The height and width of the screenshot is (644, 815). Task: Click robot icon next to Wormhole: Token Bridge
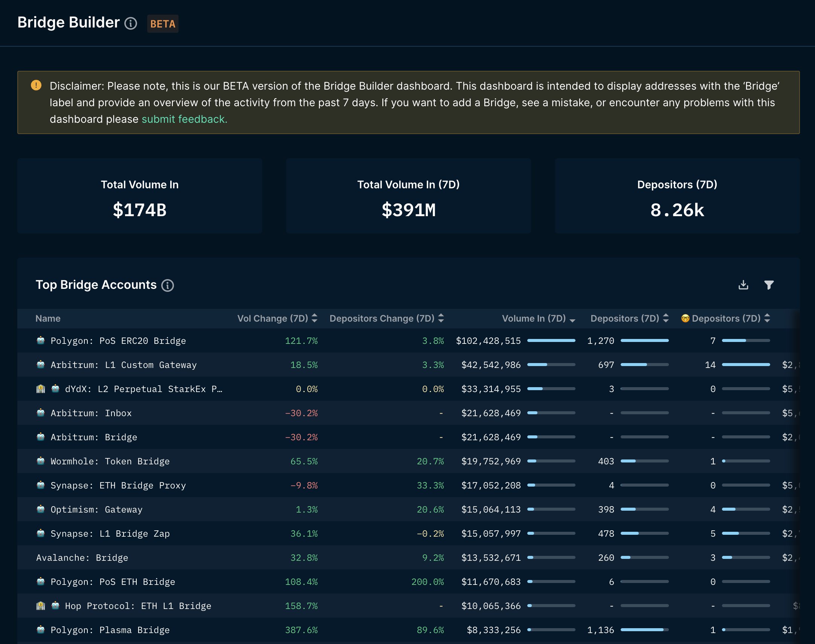(41, 461)
